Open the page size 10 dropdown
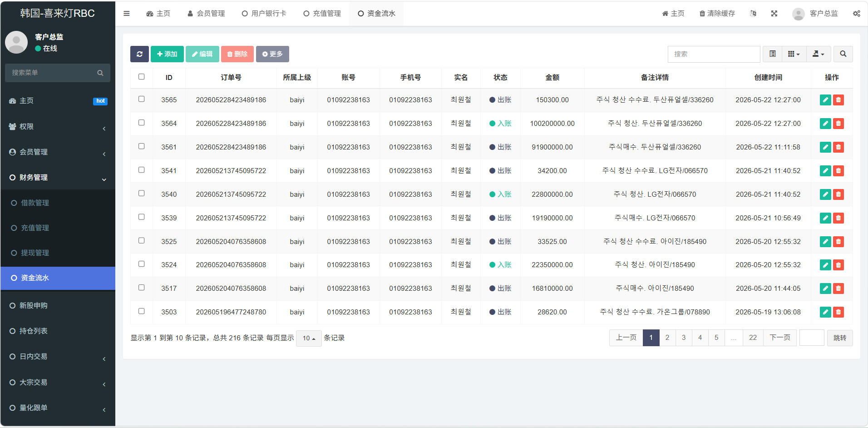The width and height of the screenshot is (868, 428). (x=309, y=338)
